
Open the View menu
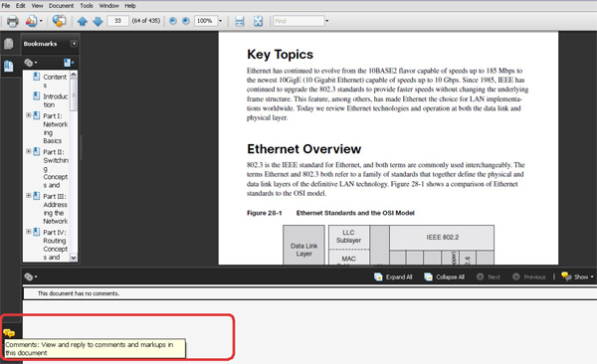point(37,5)
